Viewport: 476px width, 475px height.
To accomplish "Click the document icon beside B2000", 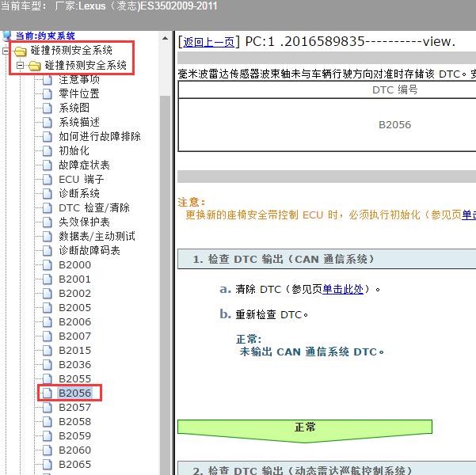I will click(x=47, y=264).
